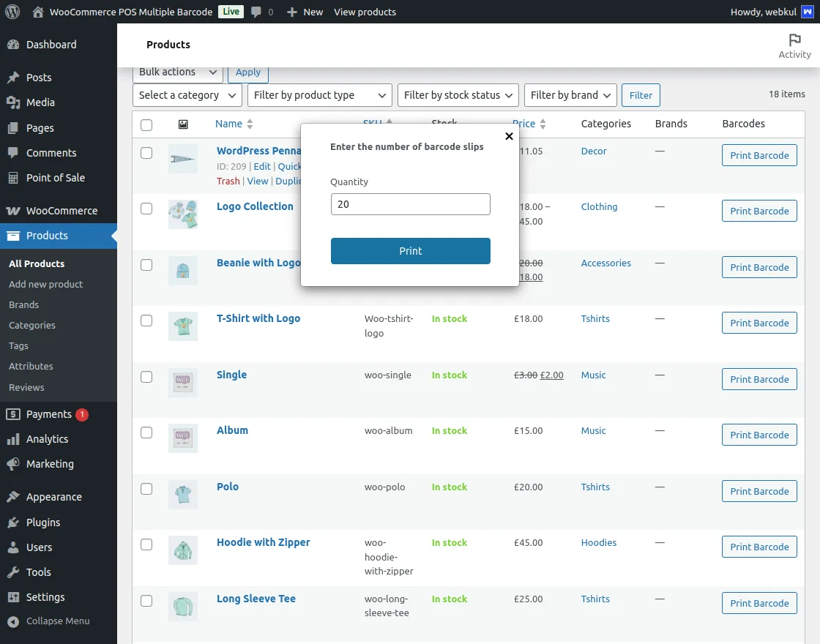Click the WordPress logo icon

(x=12, y=12)
